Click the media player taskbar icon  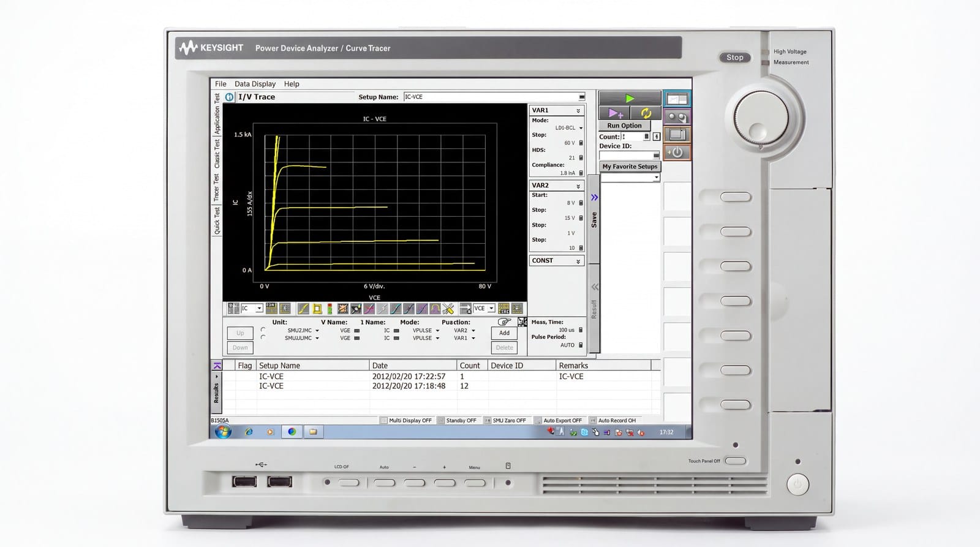coord(270,432)
